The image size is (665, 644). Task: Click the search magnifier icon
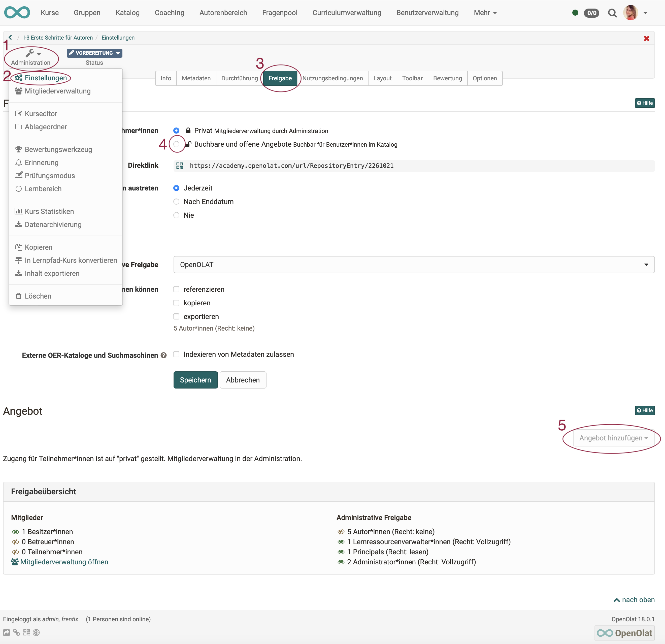point(612,13)
